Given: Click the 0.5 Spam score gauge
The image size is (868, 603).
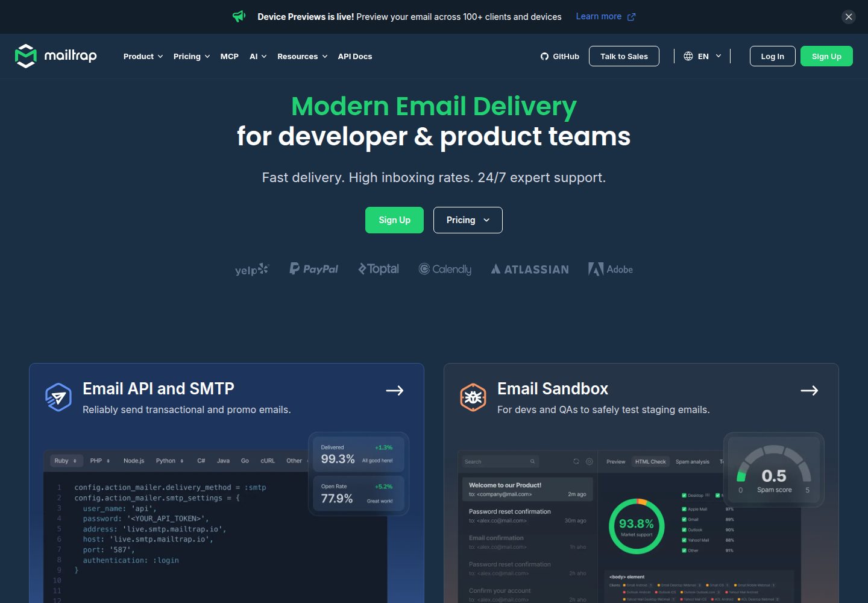Looking at the screenshot, I should click(774, 471).
